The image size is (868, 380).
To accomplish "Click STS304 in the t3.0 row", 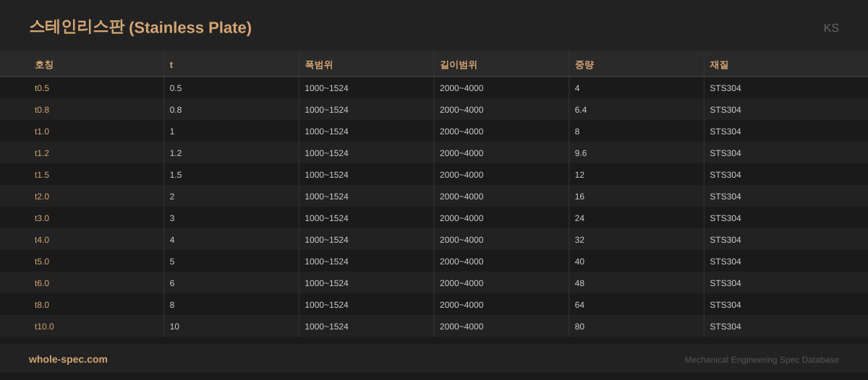I will (725, 218).
